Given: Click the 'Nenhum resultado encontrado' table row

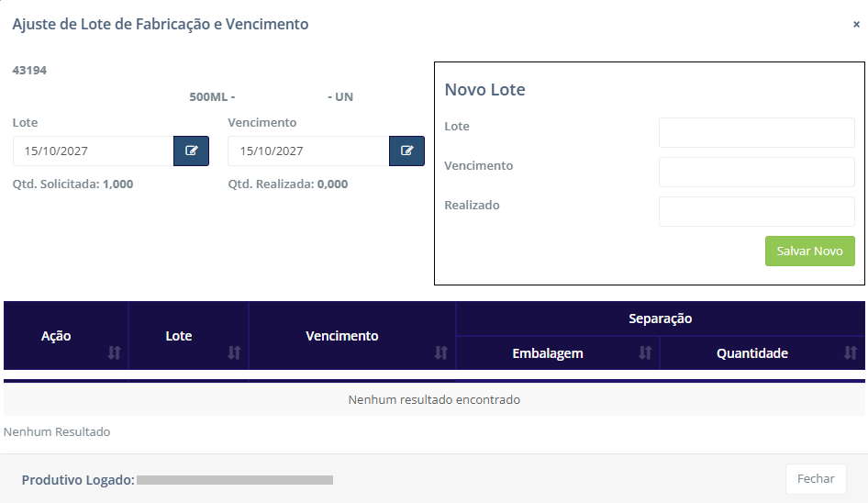Looking at the screenshot, I should 434,400.
